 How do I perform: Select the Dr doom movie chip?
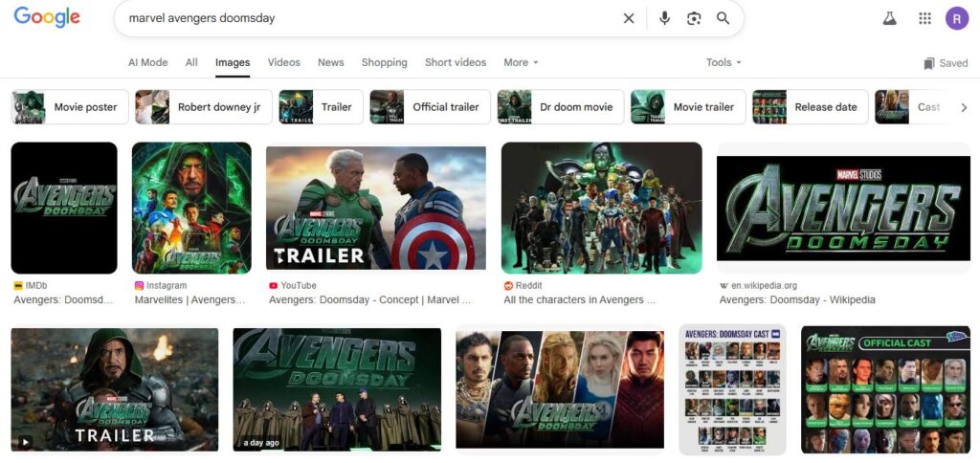click(x=561, y=107)
